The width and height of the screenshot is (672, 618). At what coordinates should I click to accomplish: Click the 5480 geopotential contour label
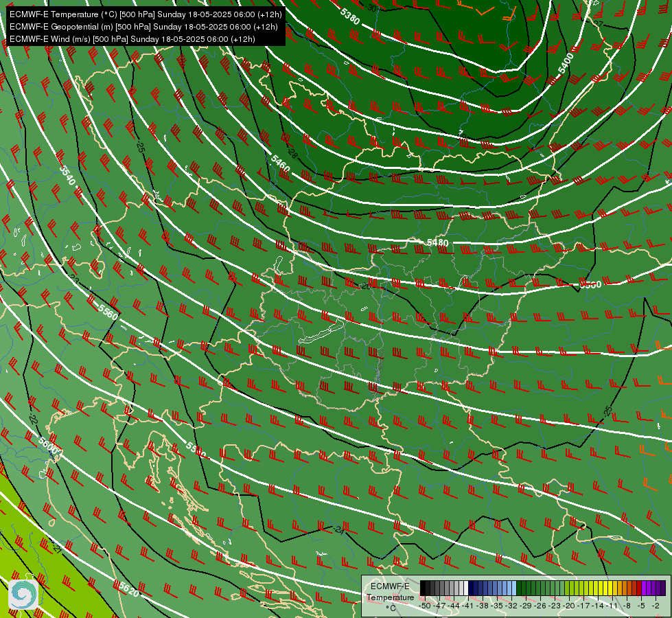(x=437, y=243)
